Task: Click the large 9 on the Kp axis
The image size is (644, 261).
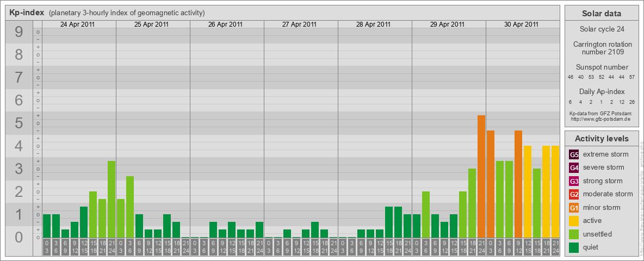Action: [19, 32]
